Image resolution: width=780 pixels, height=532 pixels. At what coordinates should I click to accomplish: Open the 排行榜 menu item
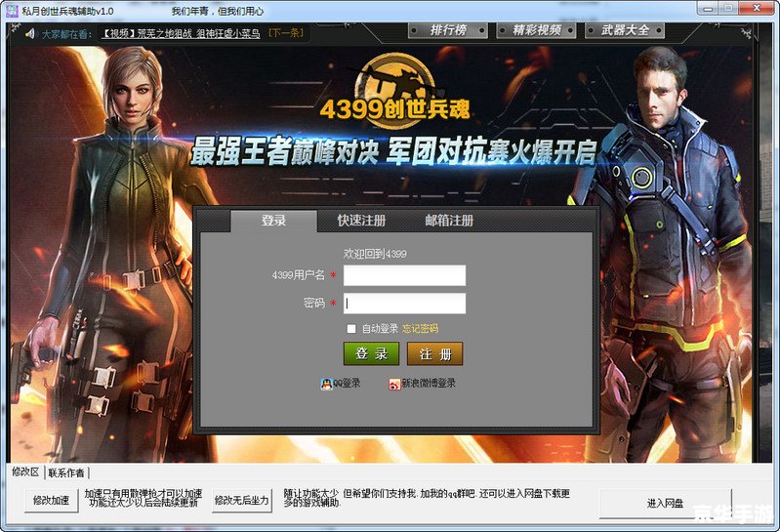click(x=448, y=30)
